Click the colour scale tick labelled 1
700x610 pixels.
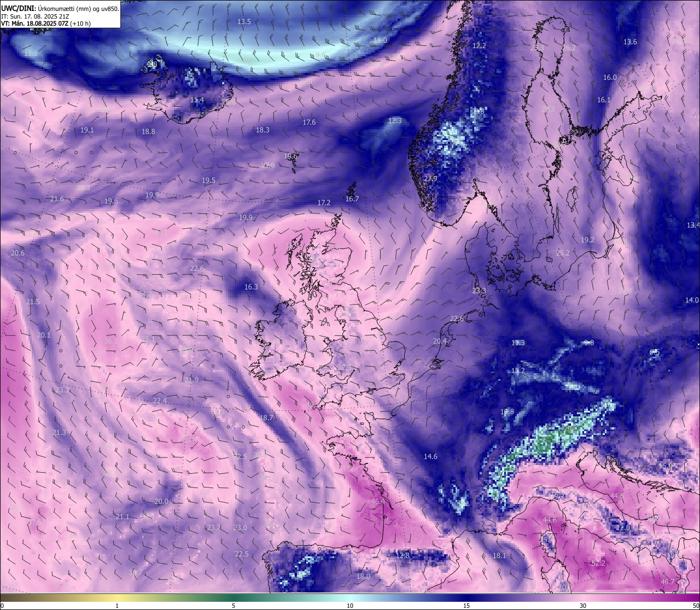(x=117, y=606)
